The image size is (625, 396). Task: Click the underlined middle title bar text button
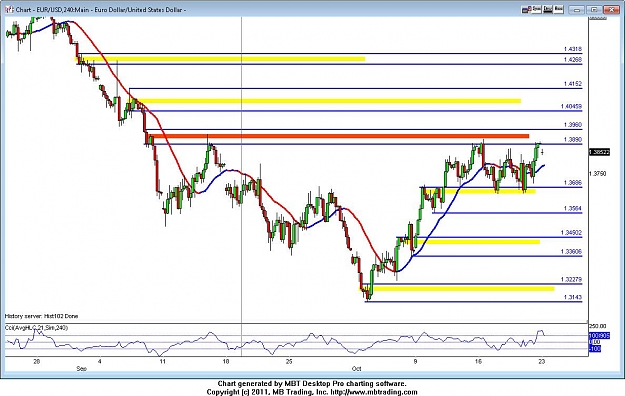click(x=547, y=8)
